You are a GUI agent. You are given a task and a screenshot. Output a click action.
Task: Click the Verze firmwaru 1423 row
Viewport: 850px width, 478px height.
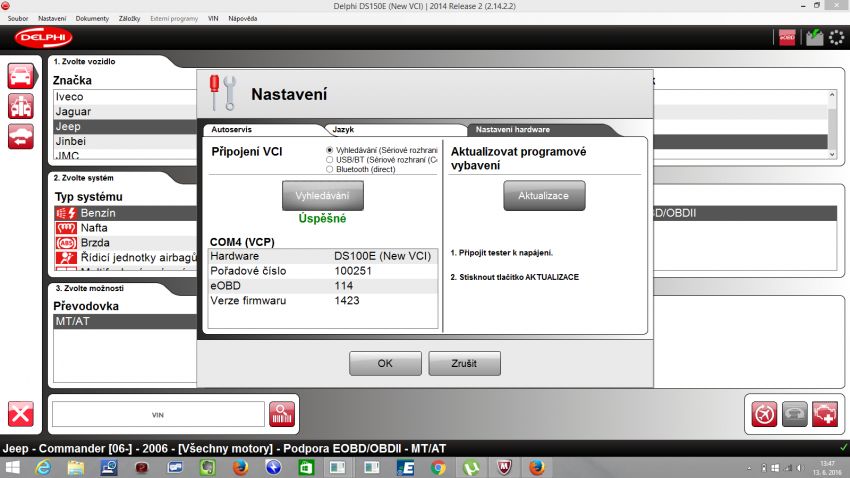[x=323, y=301]
